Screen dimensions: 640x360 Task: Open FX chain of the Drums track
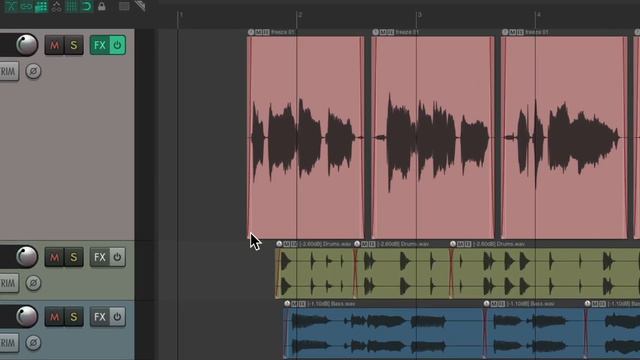click(100, 257)
